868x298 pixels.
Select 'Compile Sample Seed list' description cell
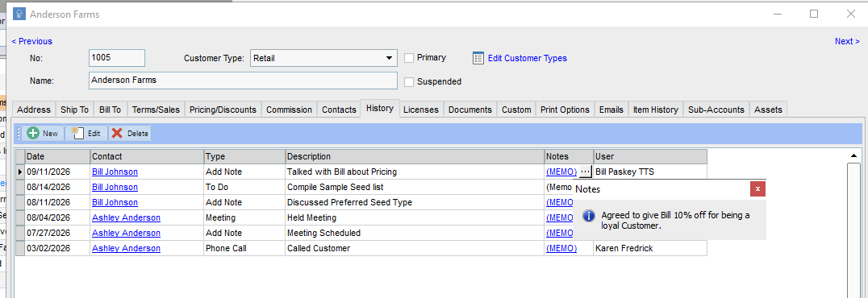[415, 188]
